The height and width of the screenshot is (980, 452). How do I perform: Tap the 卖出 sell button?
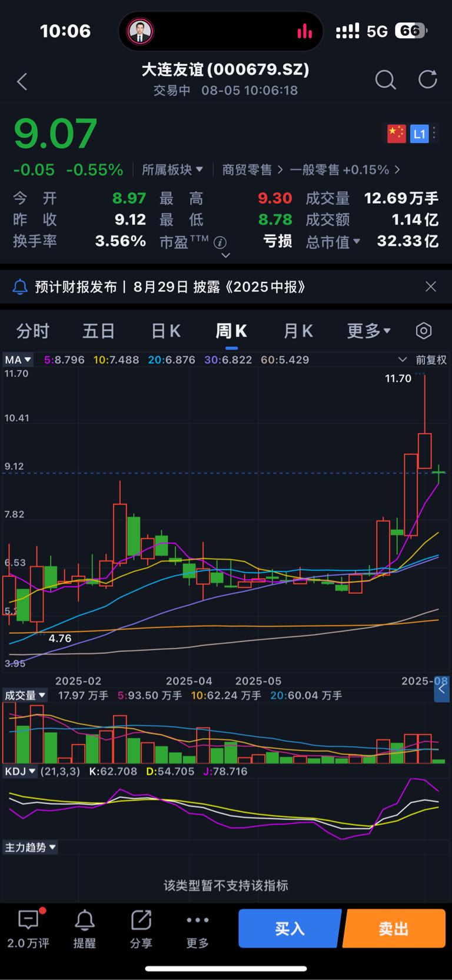click(x=394, y=929)
